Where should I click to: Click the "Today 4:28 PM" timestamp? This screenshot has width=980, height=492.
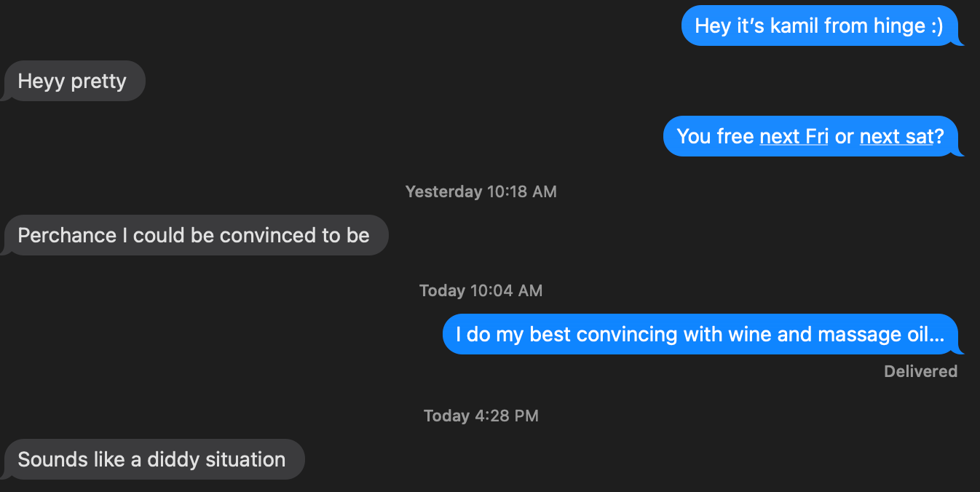(x=481, y=416)
